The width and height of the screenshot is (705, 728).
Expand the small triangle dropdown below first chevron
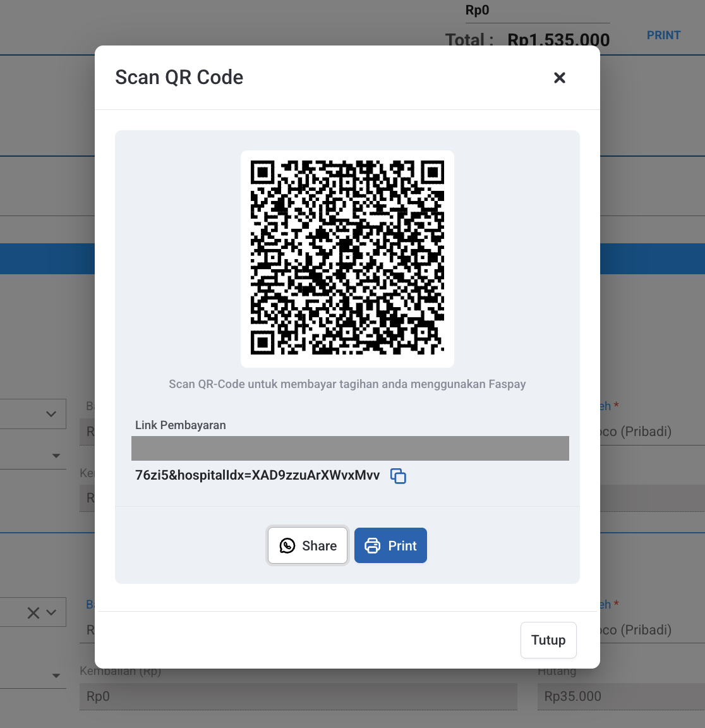(56, 456)
